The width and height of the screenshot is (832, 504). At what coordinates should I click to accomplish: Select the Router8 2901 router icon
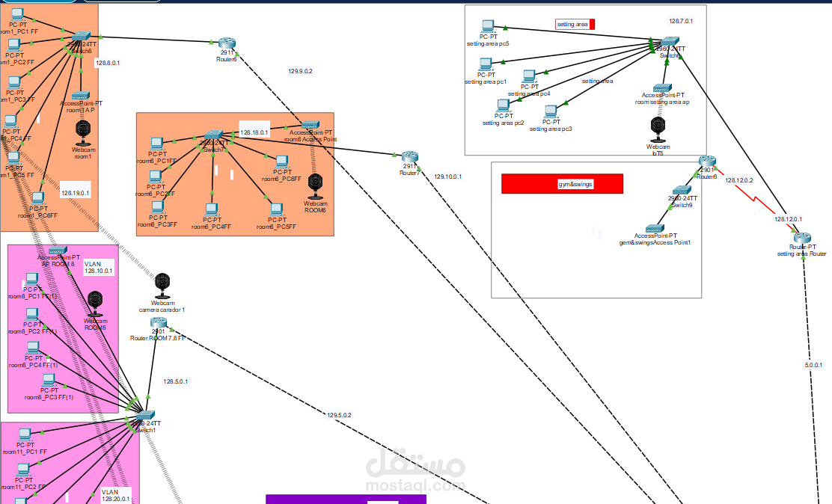coord(707,161)
